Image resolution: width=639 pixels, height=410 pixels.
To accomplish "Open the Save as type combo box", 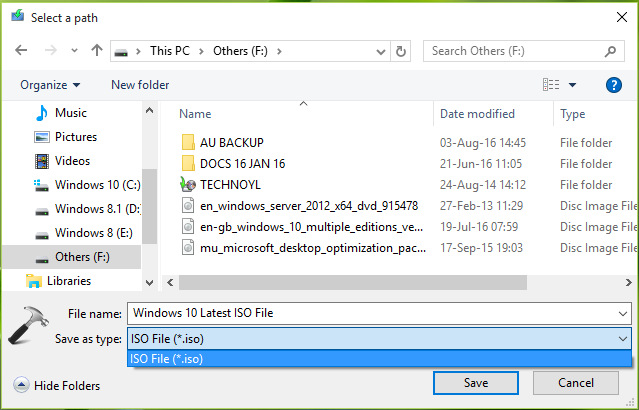I will 379,339.
